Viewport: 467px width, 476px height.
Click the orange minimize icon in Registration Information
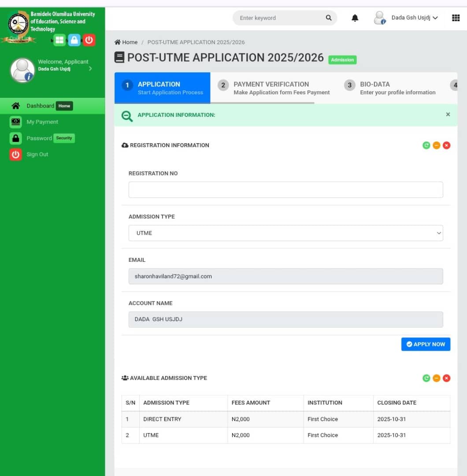click(x=436, y=145)
